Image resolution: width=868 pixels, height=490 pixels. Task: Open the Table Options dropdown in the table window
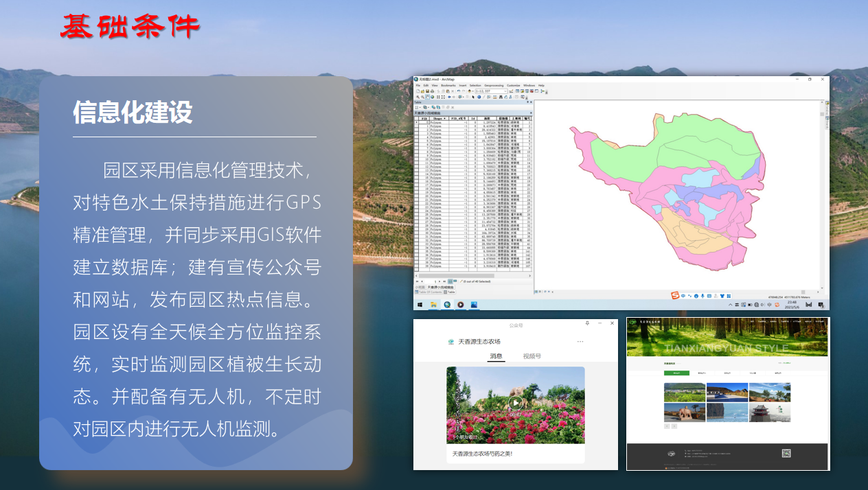(x=418, y=107)
